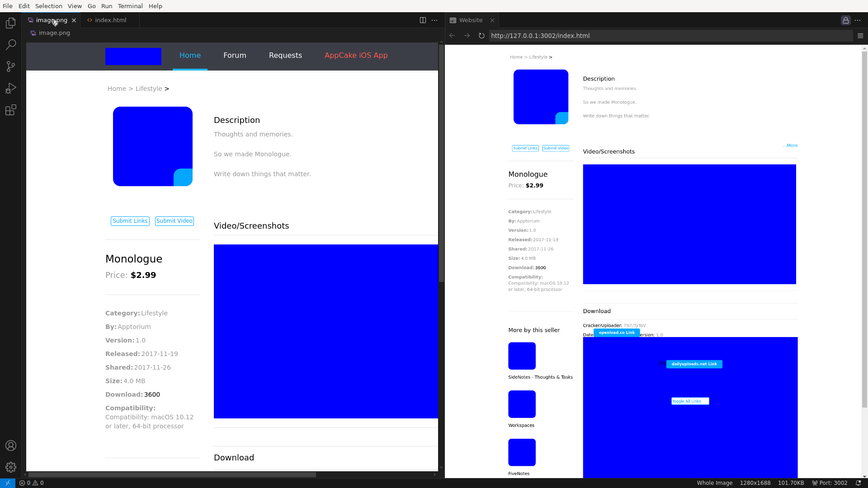Viewport: 868px width, 488px height.
Task: Open the Extensions view
Action: point(11,110)
